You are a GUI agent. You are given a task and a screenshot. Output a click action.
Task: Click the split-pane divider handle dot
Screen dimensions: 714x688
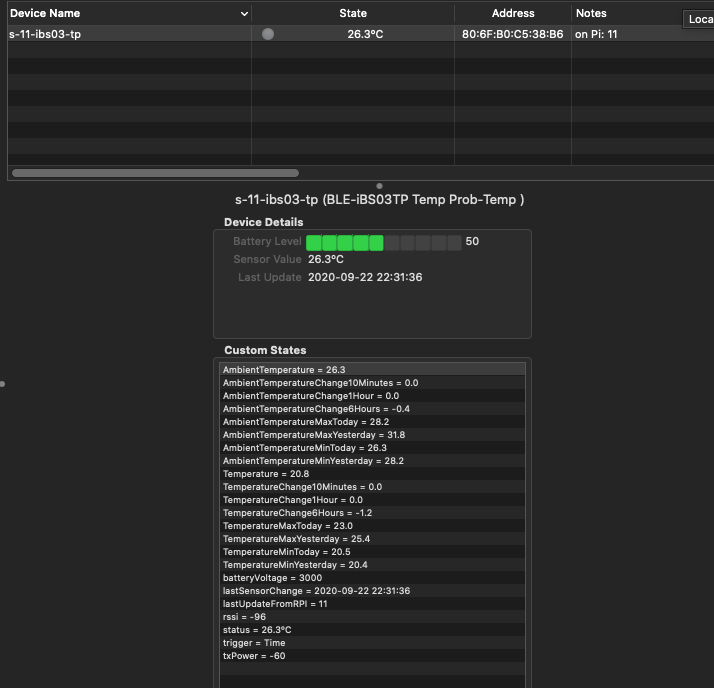[x=379, y=186]
